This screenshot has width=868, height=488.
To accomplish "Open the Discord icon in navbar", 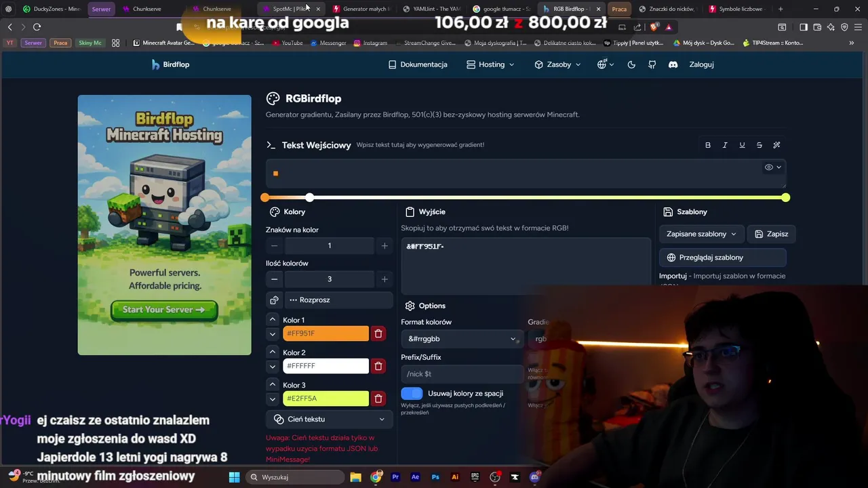I will coord(673,64).
